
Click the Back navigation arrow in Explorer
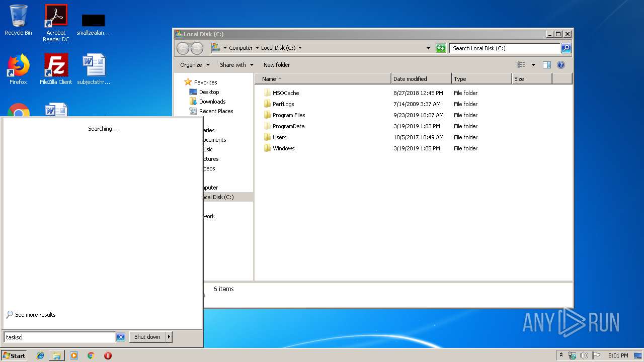[183, 48]
